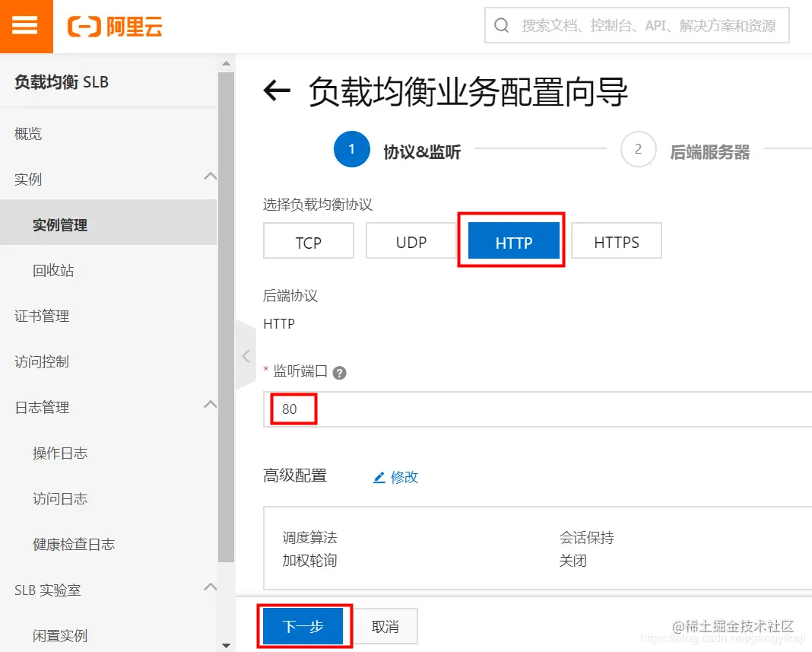Open the 健康检查日志 menu entry
The height and width of the screenshot is (652, 812).
[x=74, y=544]
